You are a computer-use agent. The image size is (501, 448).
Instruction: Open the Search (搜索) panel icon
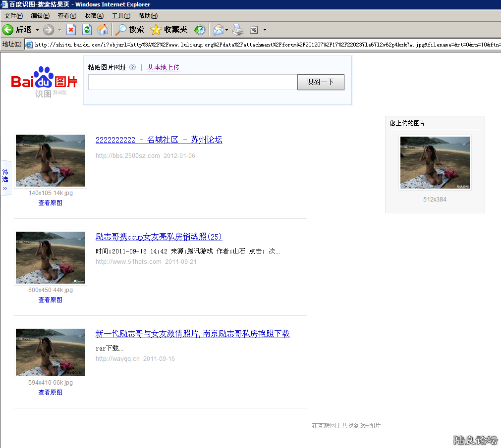[120, 30]
